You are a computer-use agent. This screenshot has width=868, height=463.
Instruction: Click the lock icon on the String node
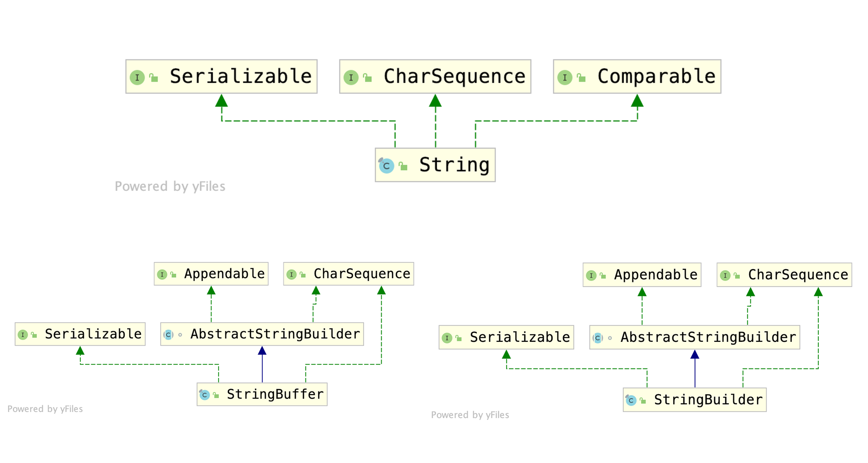(403, 166)
